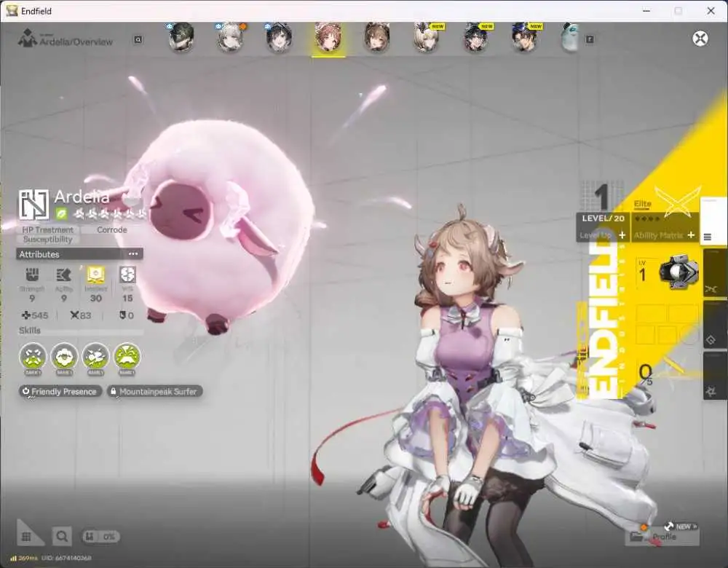Click the locked Mountainpeak Surfer talent
This screenshot has height=568, width=728.
(x=154, y=392)
